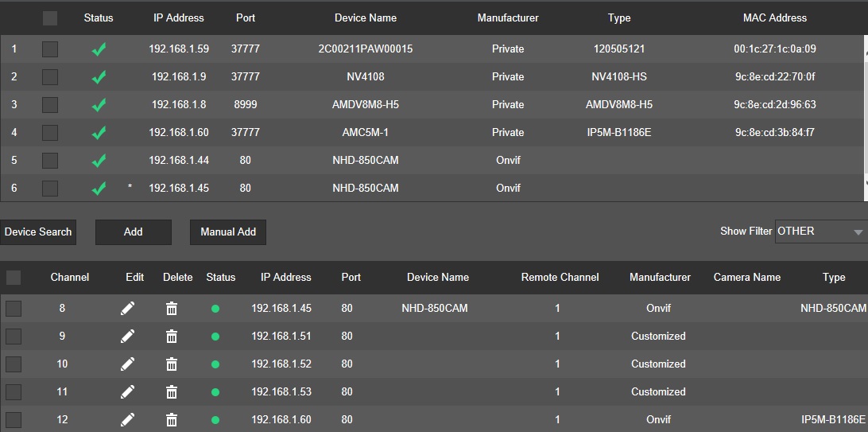Viewport: 868px width, 432px height.
Task: Sort search results by IP Address header
Action: click(179, 18)
